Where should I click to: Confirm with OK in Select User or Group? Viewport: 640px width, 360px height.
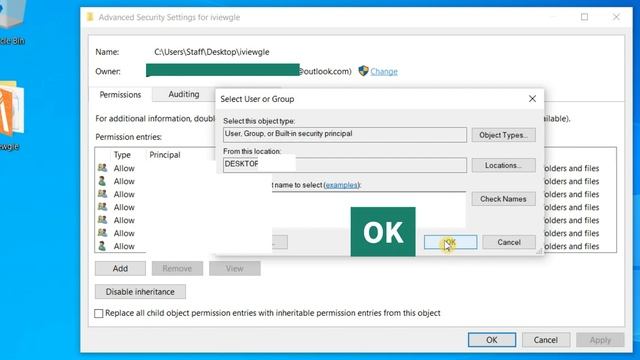click(450, 242)
